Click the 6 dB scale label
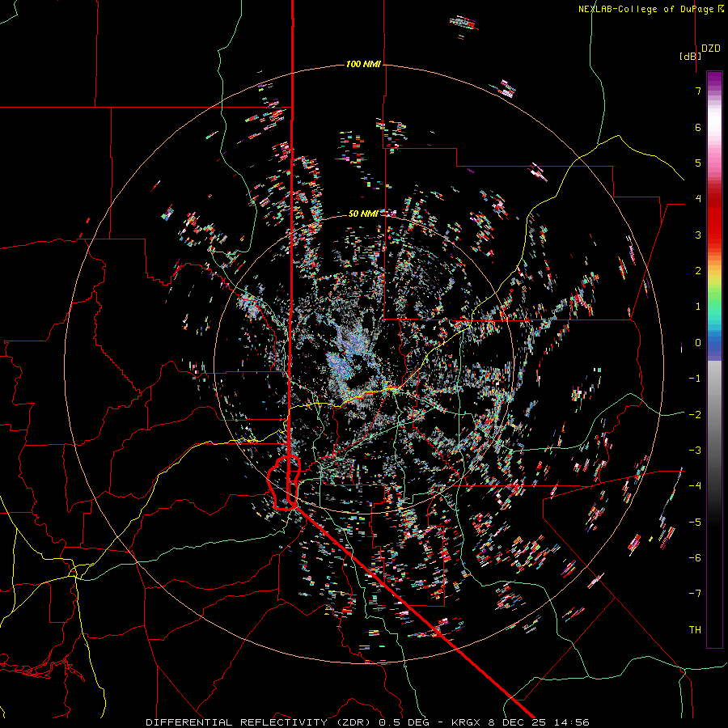728x728 pixels. tap(698, 127)
